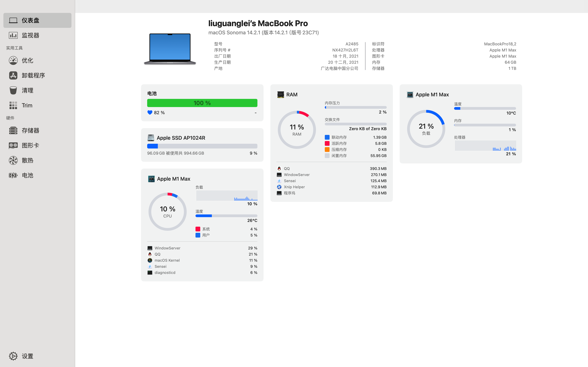Select the 电池 battery sidebar icon
The width and height of the screenshot is (588, 367).
(13, 175)
